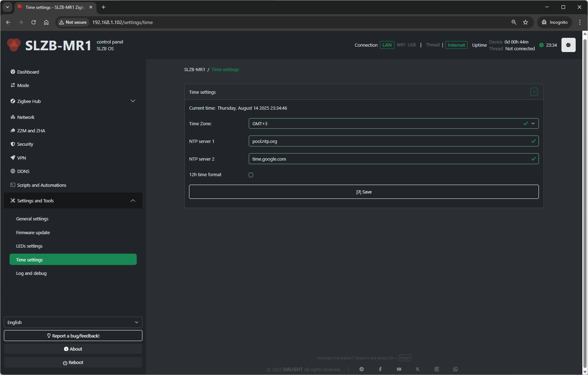Click the YouTube icon in footer
Image resolution: width=588 pixels, height=375 pixels.
coord(399,369)
